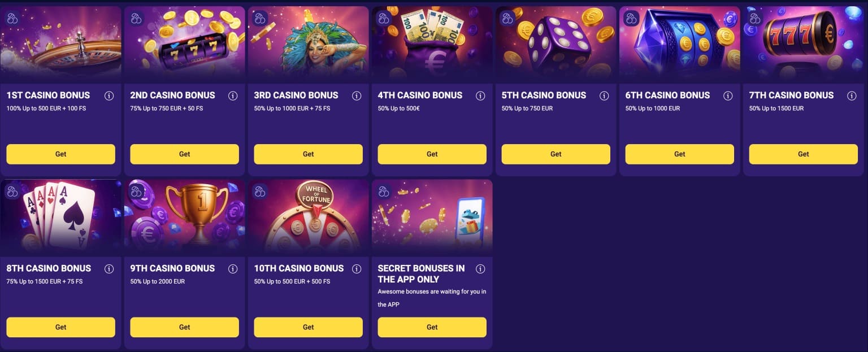Image resolution: width=868 pixels, height=352 pixels.
Task: View info about the 1st Casino Bonus
Action: click(x=109, y=95)
